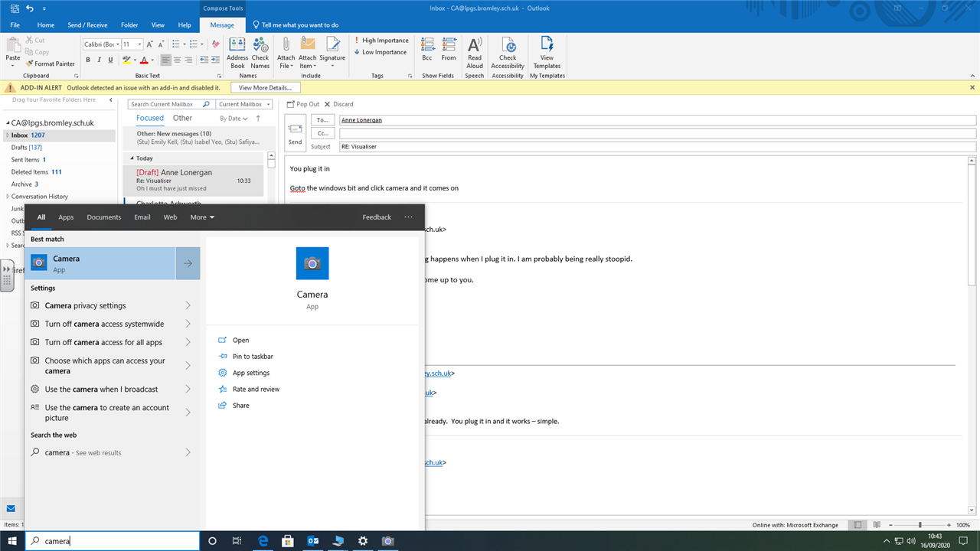Toggle Align Right paragraph alignment
Viewport: 980px width, 551px height.
(x=189, y=60)
